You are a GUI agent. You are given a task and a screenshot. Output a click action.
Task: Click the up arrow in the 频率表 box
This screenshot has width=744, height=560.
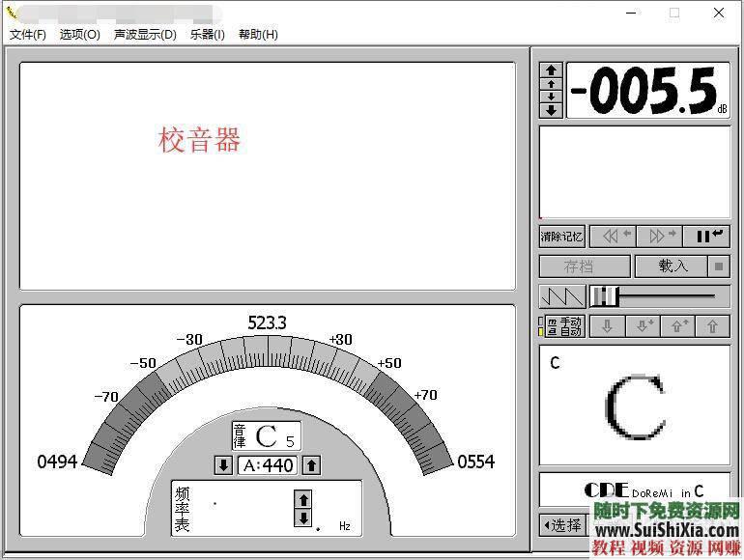click(302, 499)
